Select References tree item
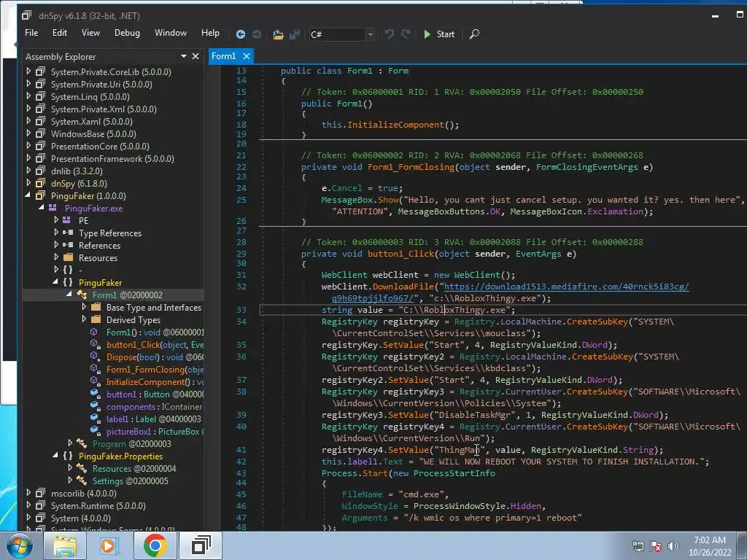Image resolution: width=747 pixels, height=560 pixels. click(x=99, y=245)
